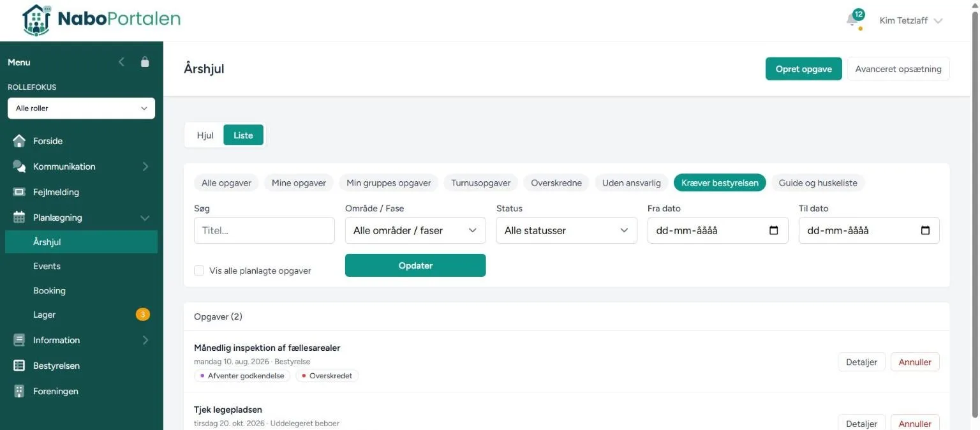This screenshot has width=980, height=430.
Task: Select the Overskredne filter
Action: 556,183
